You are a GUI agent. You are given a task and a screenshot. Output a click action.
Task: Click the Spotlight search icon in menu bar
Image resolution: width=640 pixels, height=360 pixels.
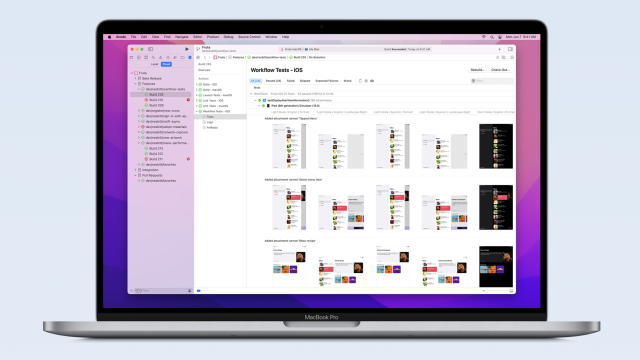point(492,37)
